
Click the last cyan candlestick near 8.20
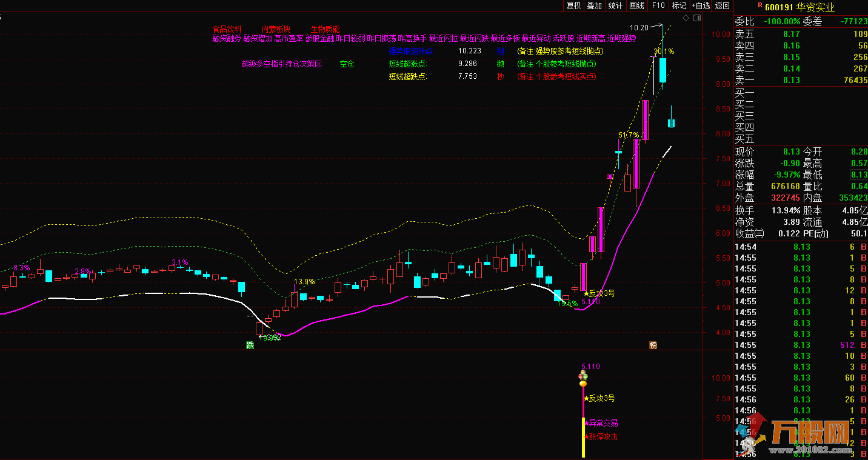(672, 123)
